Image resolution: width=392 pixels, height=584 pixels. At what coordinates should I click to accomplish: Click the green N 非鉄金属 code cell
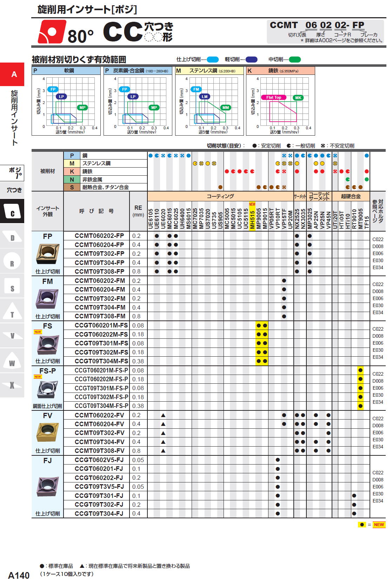coord(72,179)
